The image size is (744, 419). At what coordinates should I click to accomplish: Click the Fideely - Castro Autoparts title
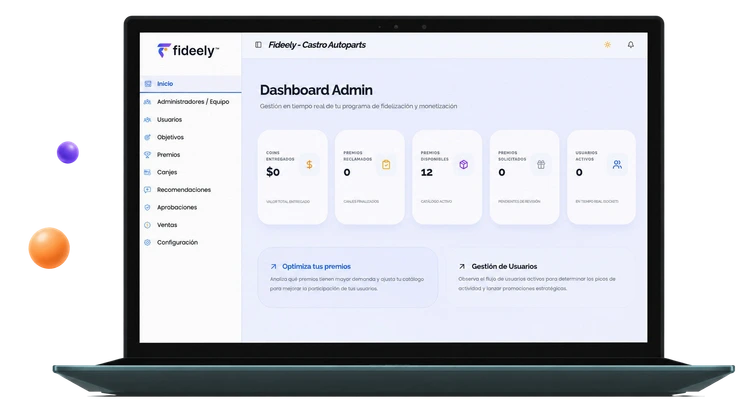click(x=317, y=45)
